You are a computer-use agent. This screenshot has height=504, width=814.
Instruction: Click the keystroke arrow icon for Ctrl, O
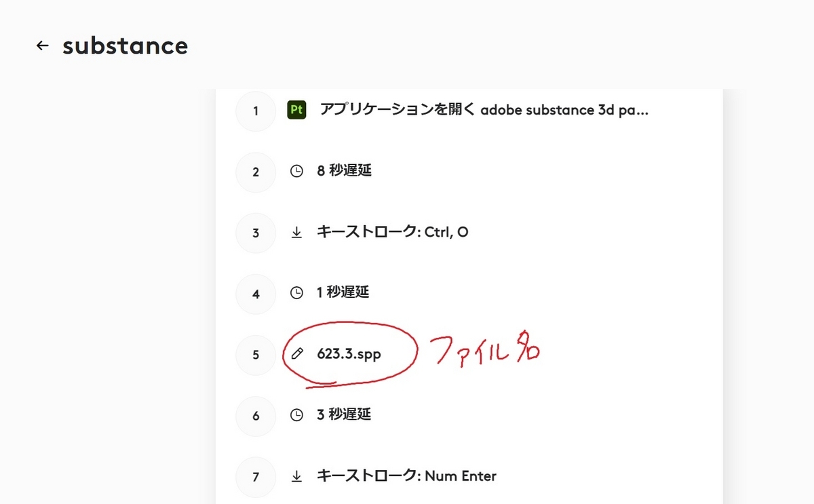coord(296,232)
